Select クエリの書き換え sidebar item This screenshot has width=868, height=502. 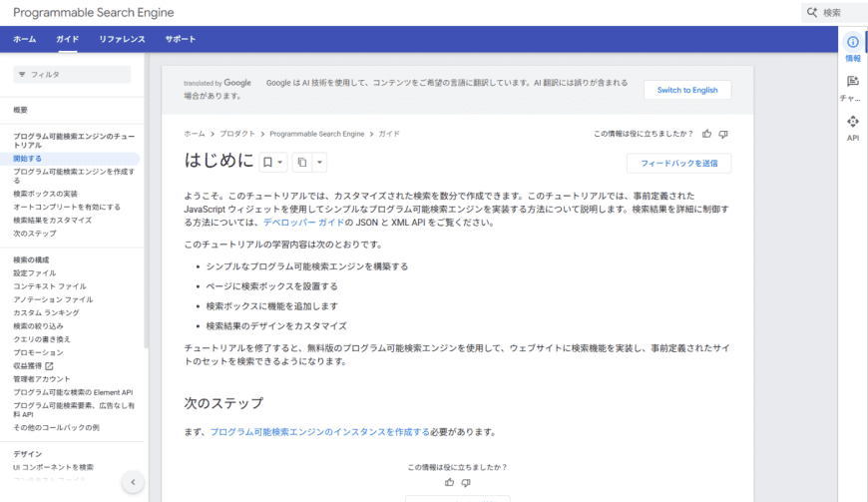tap(42, 339)
